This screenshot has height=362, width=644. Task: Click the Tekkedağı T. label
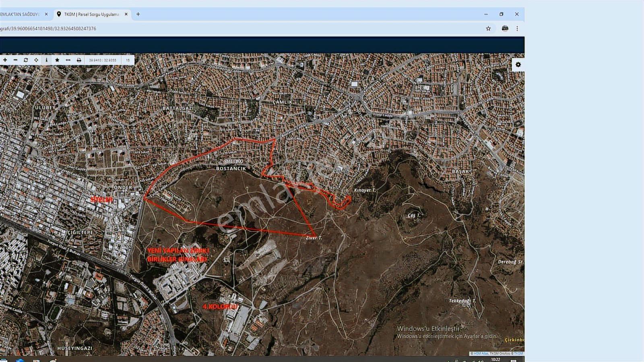tap(462, 301)
